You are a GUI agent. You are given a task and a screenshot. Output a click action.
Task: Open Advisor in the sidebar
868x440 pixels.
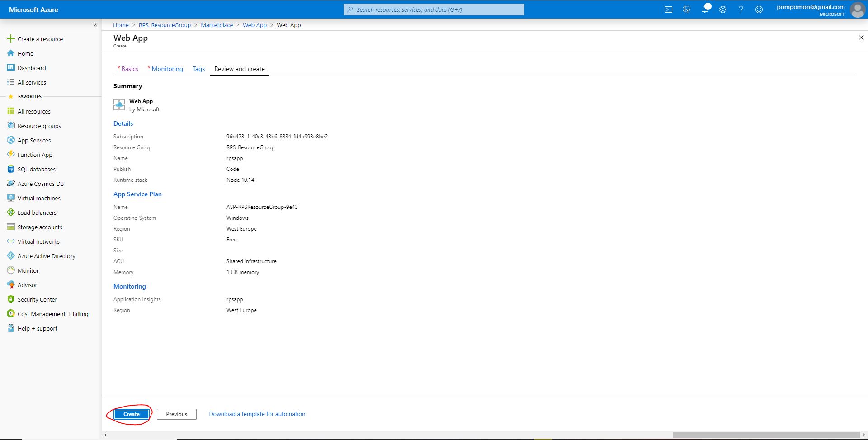tap(27, 285)
